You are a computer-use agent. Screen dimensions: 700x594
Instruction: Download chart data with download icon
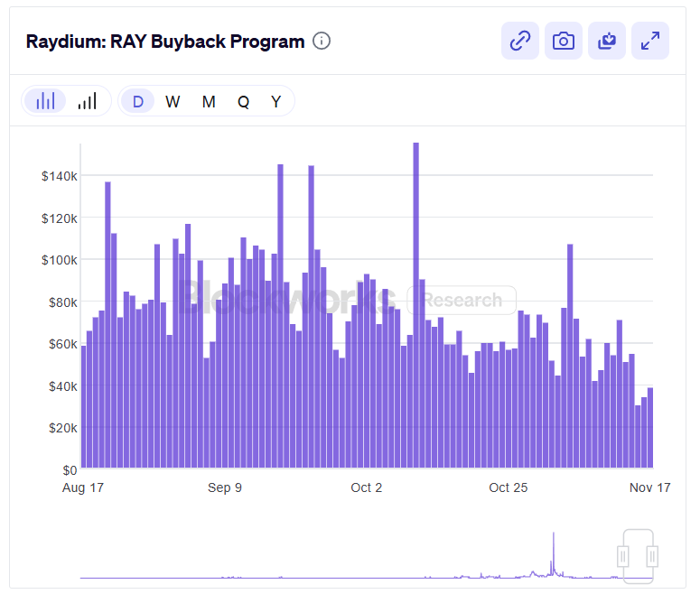[607, 42]
